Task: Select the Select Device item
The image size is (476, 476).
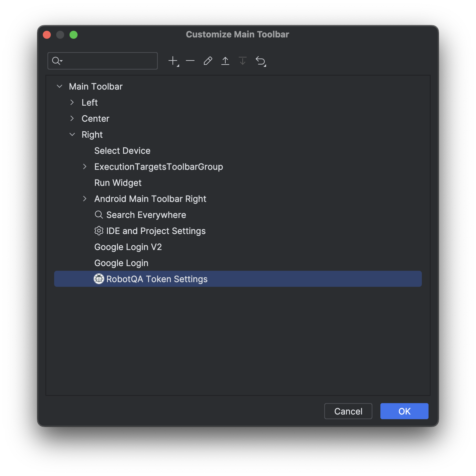Action: [x=122, y=151]
